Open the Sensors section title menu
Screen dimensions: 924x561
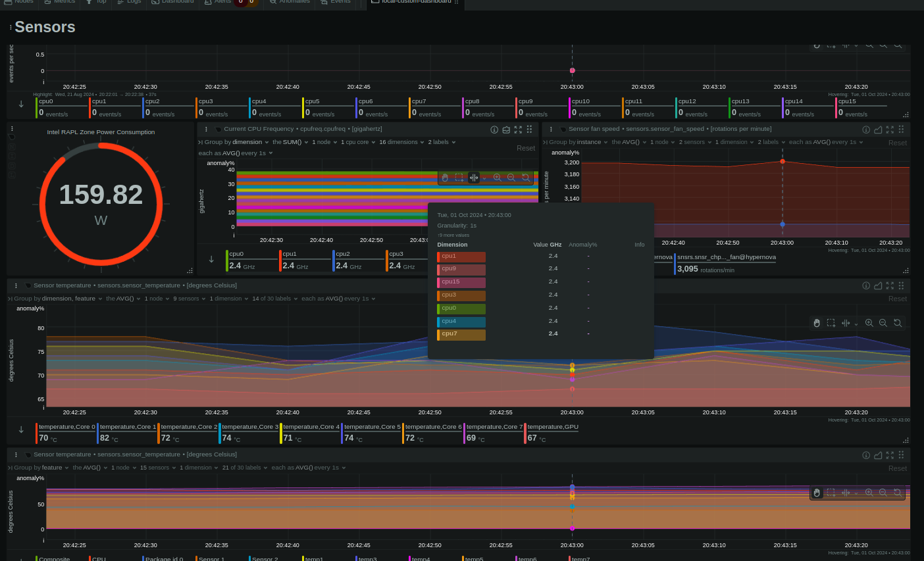[11, 28]
